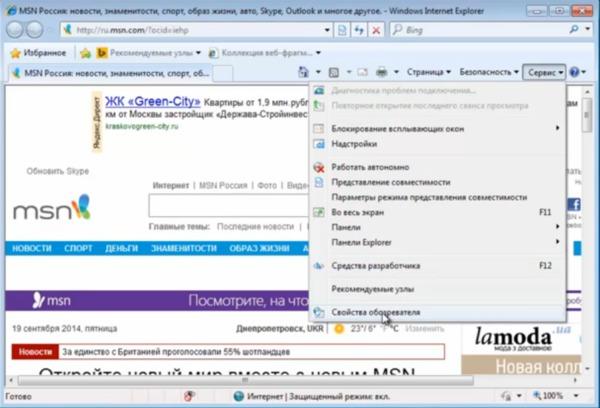Click the Home page icon in command bar

pyautogui.click(x=303, y=73)
